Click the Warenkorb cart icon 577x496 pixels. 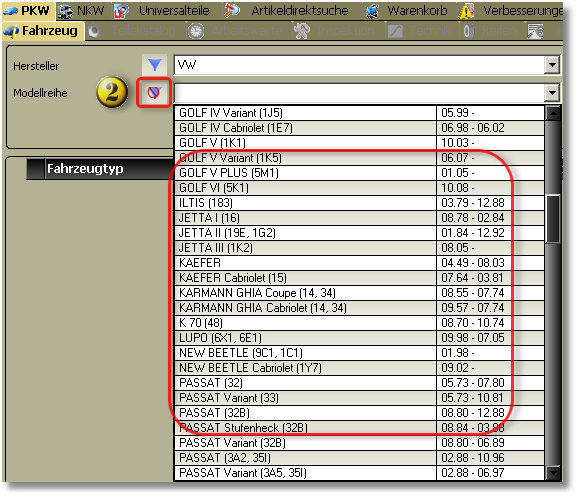[x=372, y=11]
